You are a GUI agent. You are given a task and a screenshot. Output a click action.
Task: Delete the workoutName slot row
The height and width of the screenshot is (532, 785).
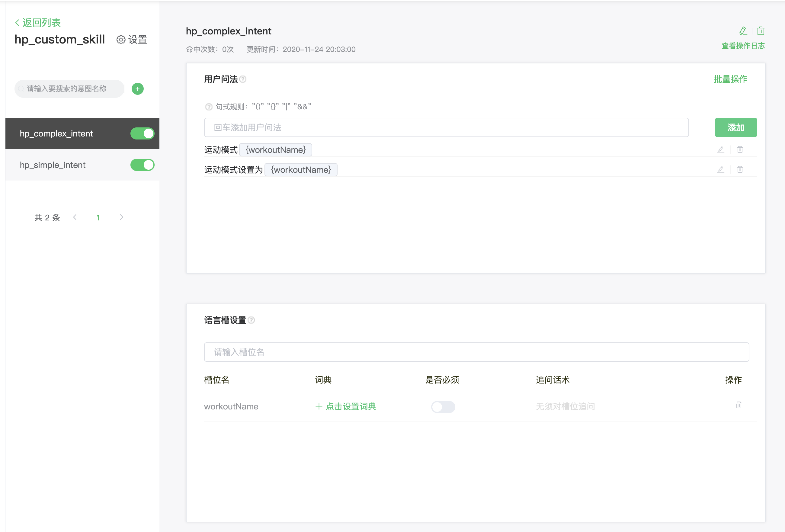click(x=739, y=405)
